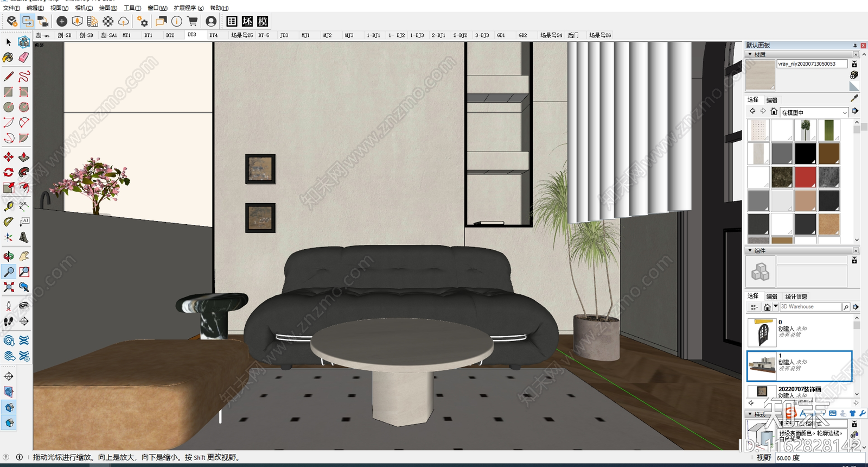Collapse the 样式 panel section

point(750,414)
